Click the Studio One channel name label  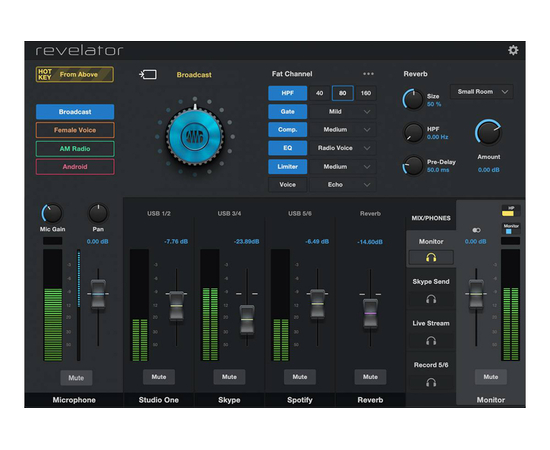pos(159,400)
